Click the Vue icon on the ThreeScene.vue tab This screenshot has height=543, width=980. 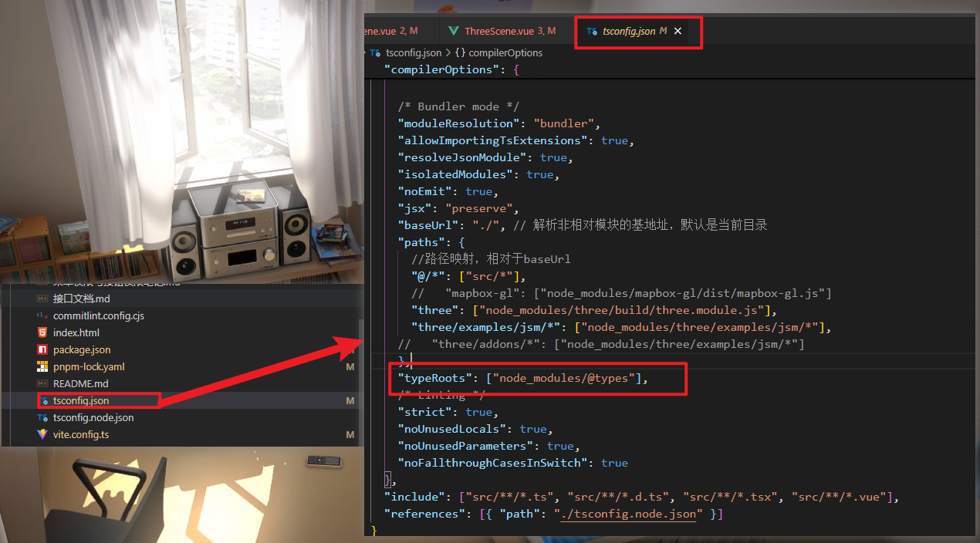point(454,31)
